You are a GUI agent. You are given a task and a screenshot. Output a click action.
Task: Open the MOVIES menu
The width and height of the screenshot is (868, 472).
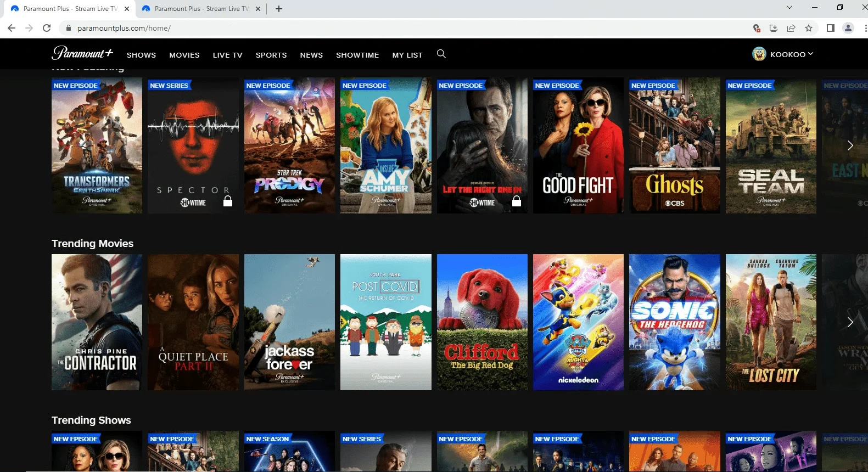tap(184, 55)
